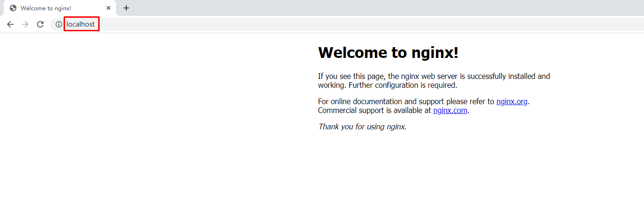
Task: Click the 'For online documentation and support' text
Action: coord(381,101)
